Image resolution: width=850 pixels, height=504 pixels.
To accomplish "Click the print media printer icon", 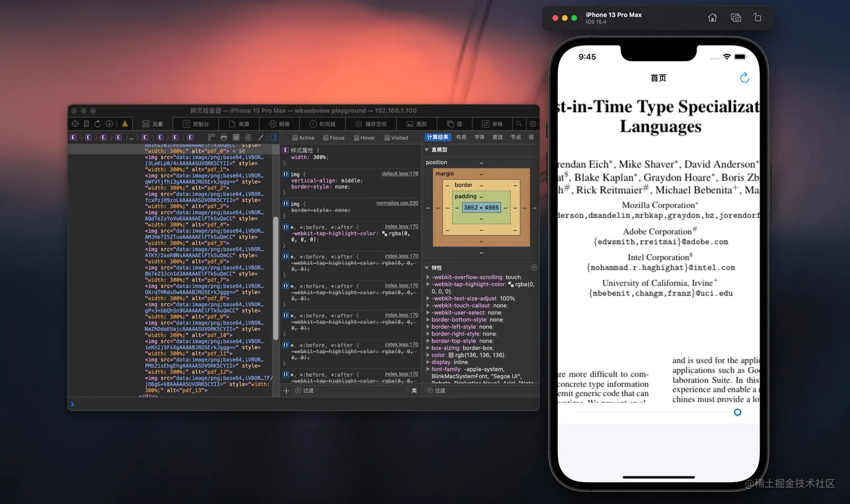I will 224,137.
